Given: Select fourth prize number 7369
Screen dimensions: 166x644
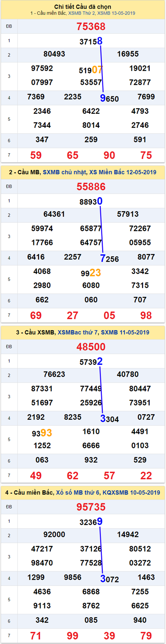Looking at the screenshot, I should point(36,97).
